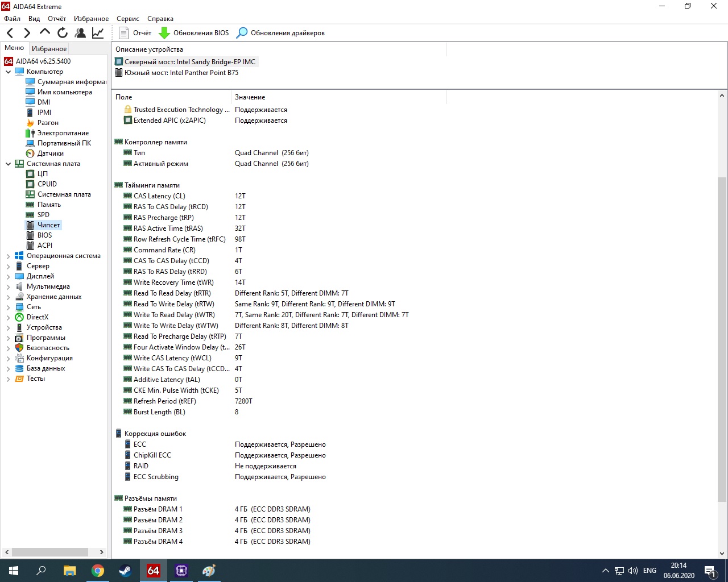Open the Электропитание battery icon item
Viewport: 728px width, 582px height.
pos(30,133)
